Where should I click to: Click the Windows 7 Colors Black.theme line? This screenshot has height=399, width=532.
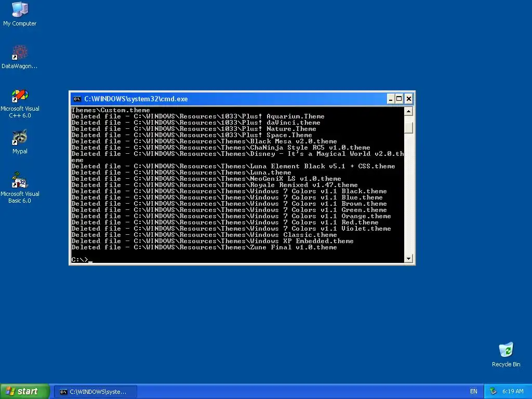tap(229, 191)
